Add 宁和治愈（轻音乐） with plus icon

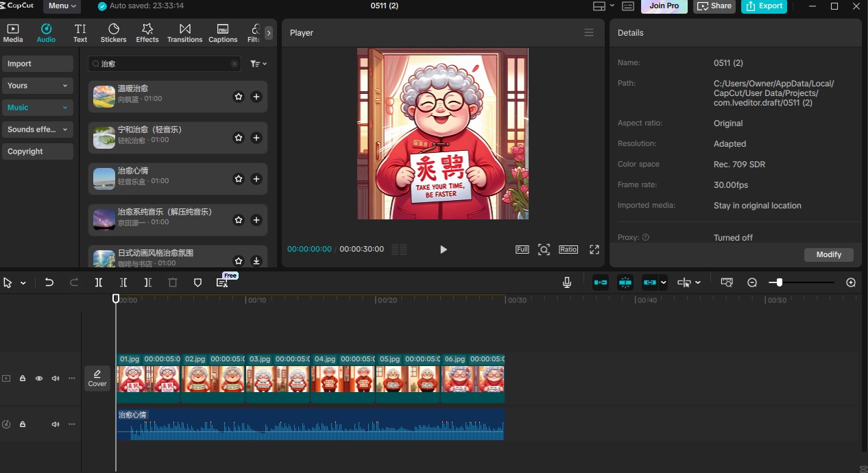click(x=256, y=138)
